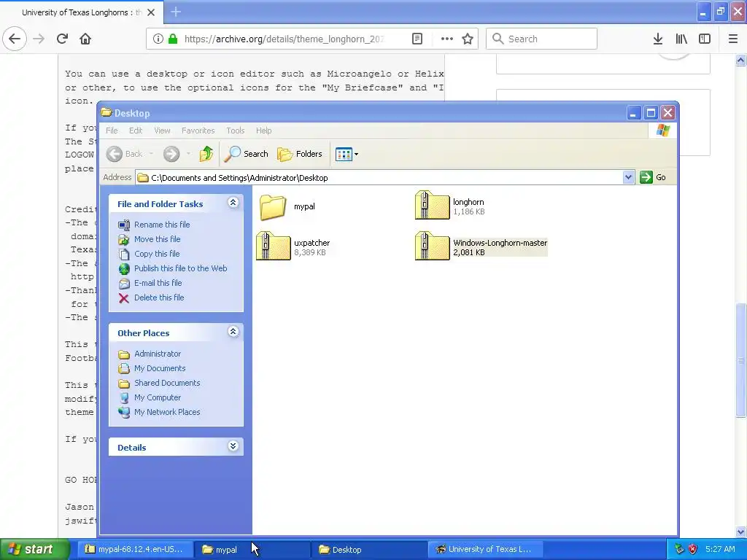Click Rename this file
Screen dimensions: 747x560
(x=161, y=225)
